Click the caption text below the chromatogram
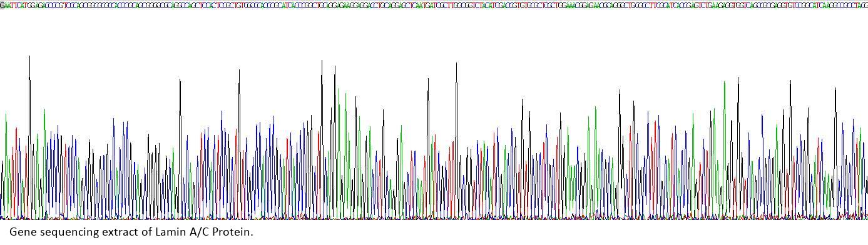The image size is (868, 245). pyautogui.click(x=131, y=232)
